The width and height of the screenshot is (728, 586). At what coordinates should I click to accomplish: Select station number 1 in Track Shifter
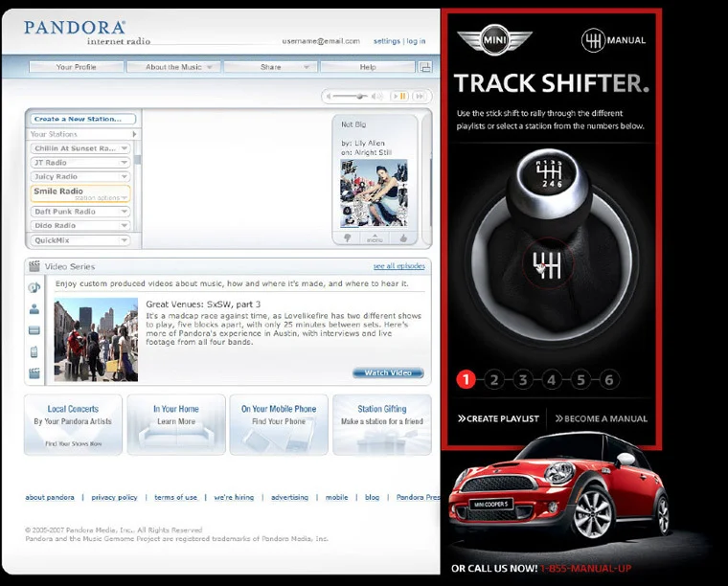pos(466,380)
